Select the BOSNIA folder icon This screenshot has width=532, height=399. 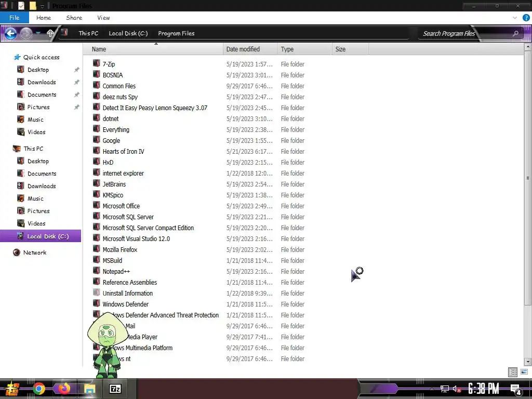point(96,74)
